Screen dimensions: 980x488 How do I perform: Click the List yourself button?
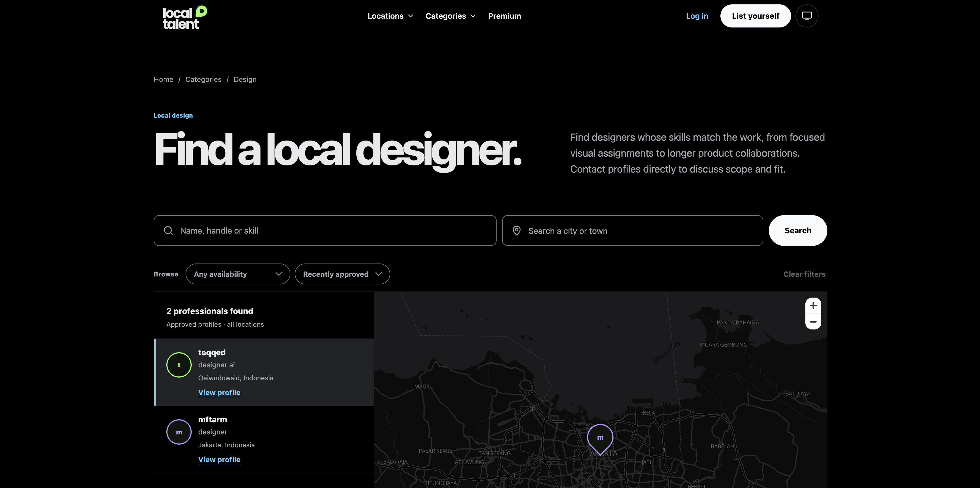pyautogui.click(x=755, y=16)
